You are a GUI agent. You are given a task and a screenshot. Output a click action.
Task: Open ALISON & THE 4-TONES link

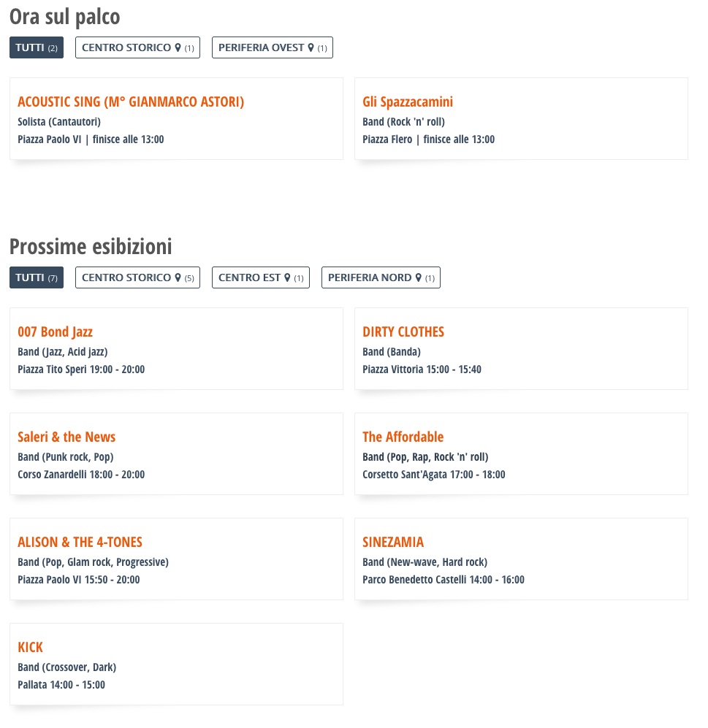click(80, 542)
